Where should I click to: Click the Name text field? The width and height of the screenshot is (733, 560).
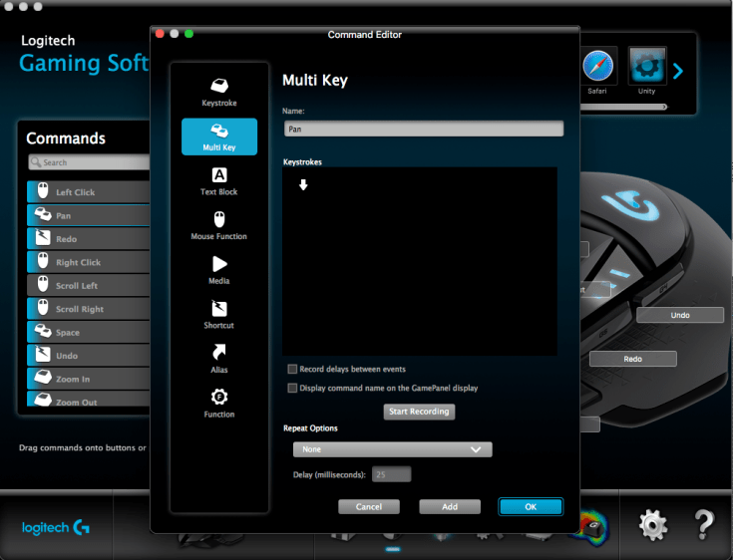tap(423, 129)
